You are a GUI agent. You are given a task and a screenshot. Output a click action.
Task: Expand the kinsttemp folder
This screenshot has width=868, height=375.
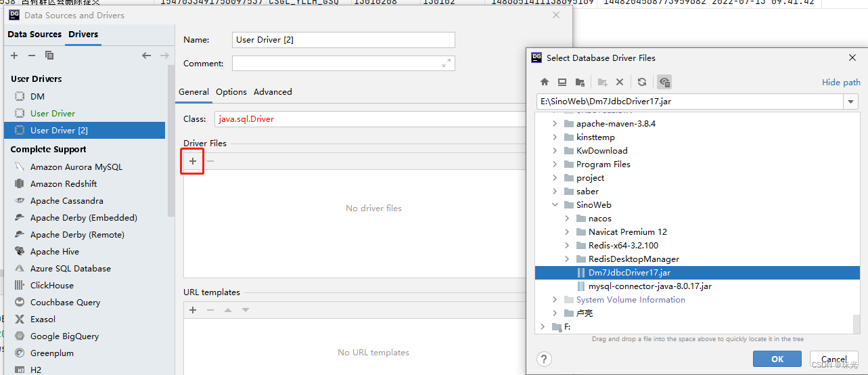click(555, 137)
